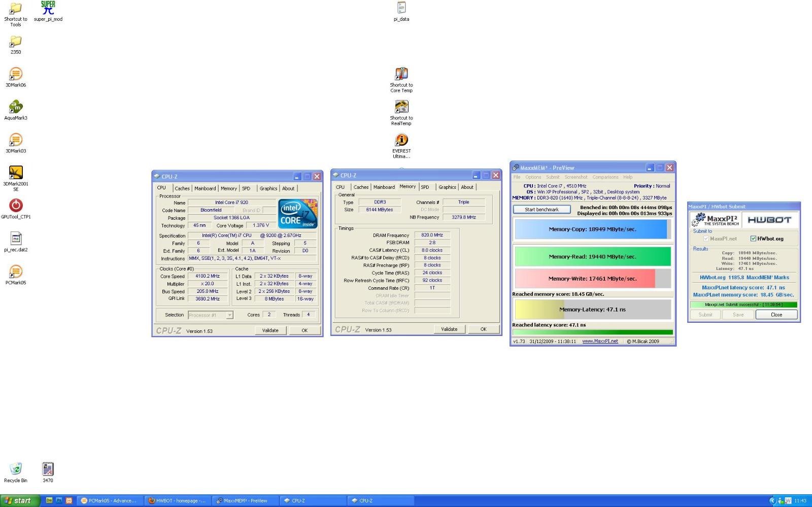This screenshot has width=812, height=507.
Task: Launch the PCMark05 desktop shortcut
Action: click(x=16, y=272)
